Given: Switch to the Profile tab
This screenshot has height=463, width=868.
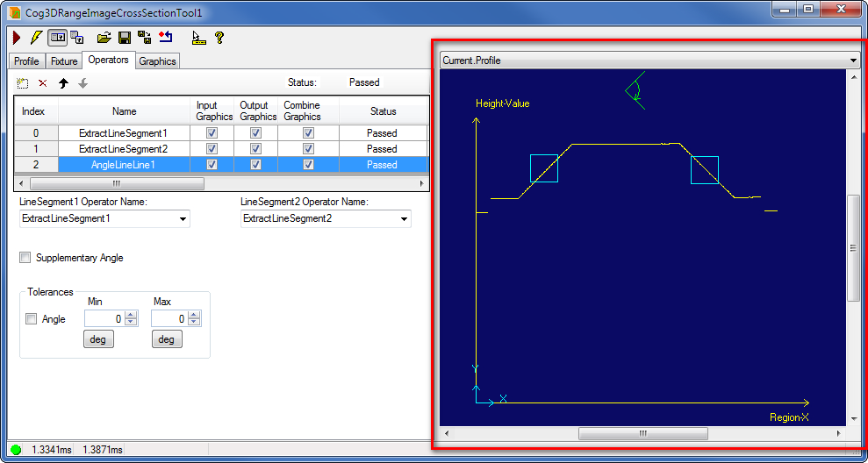Looking at the screenshot, I should click(x=26, y=61).
